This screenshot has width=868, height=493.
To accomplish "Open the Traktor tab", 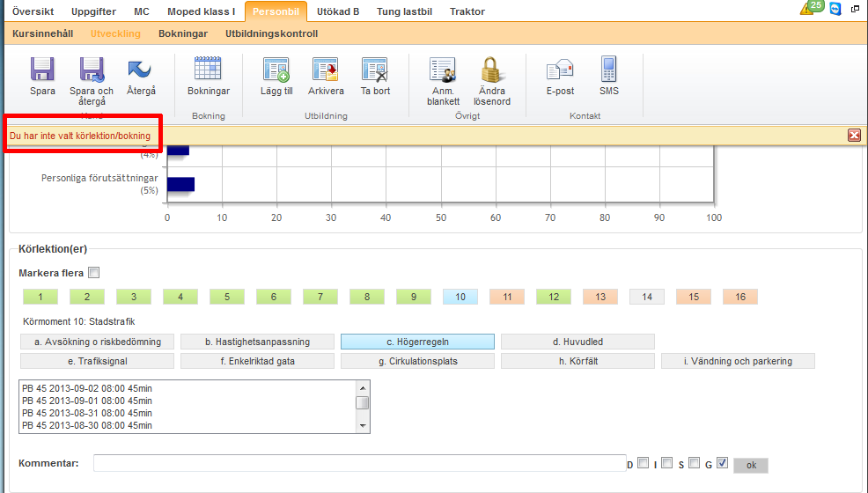I will [467, 11].
